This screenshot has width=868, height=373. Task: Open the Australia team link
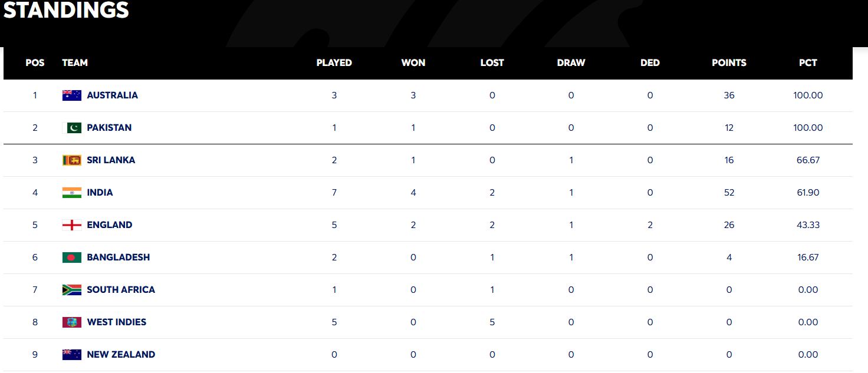pyautogui.click(x=112, y=95)
